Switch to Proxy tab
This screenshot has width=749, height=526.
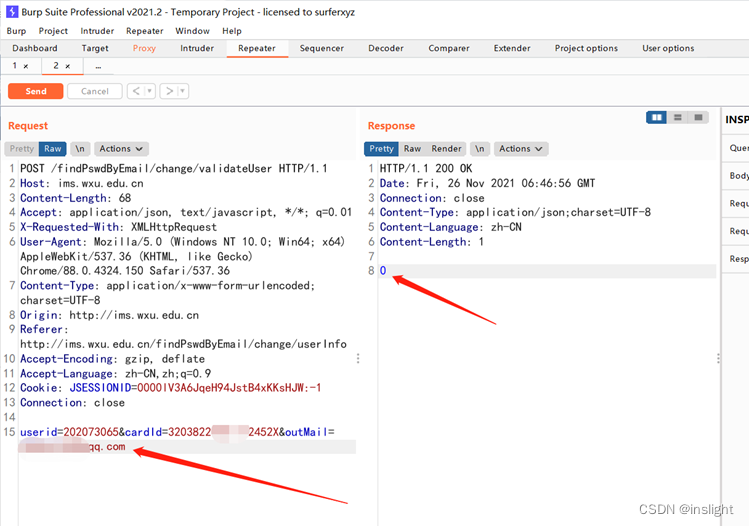(144, 48)
